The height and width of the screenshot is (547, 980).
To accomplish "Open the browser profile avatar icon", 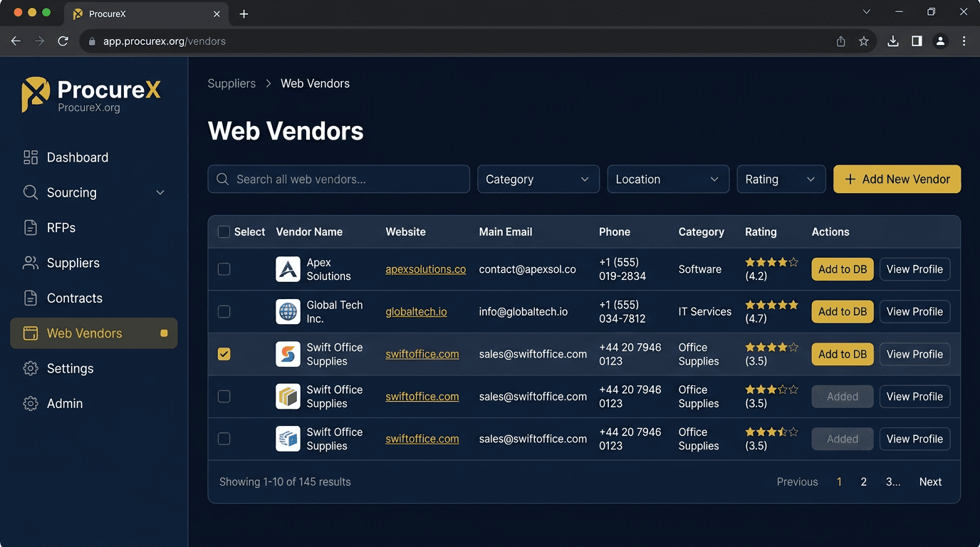I will coord(940,41).
